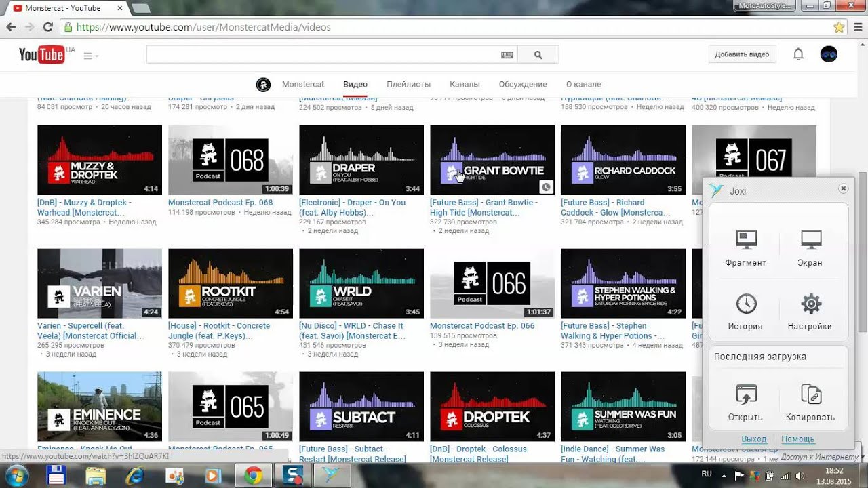Click the search magnifier button
Image resolution: width=868 pixels, height=488 pixels.
(538, 55)
